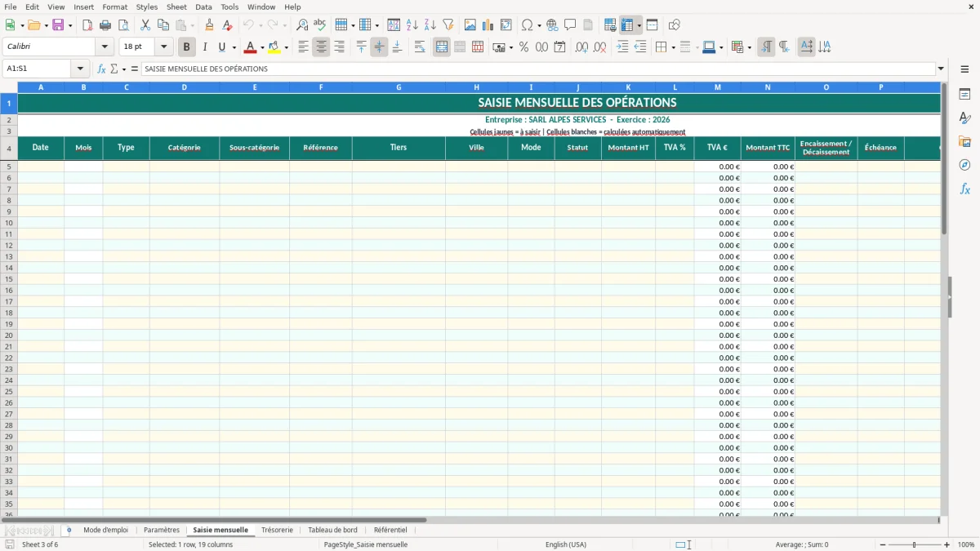Viewport: 980px width, 551px height.
Task: Toggle merge and center cells
Action: coord(442,47)
